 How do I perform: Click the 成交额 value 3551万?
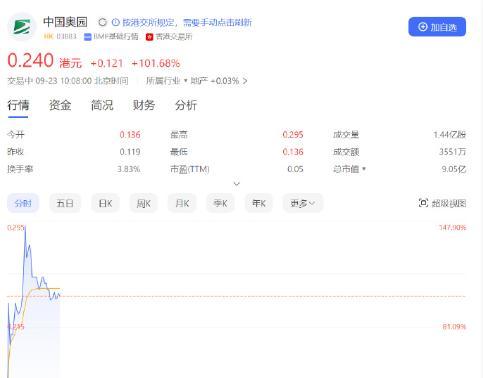[x=452, y=152]
